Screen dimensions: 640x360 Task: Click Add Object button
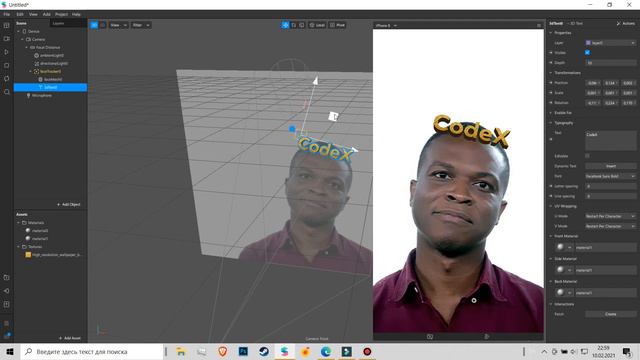69,204
